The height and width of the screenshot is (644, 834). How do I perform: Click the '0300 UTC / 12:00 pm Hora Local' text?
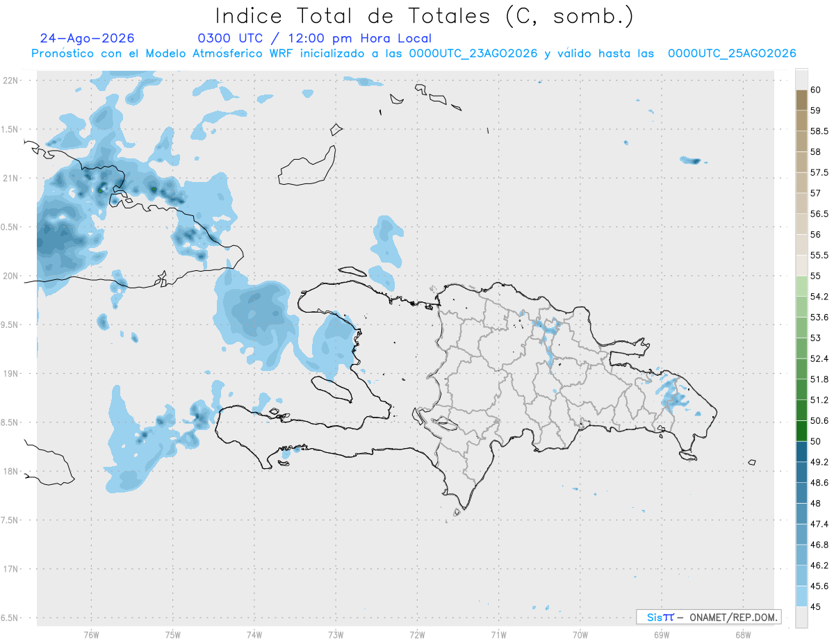(315, 38)
